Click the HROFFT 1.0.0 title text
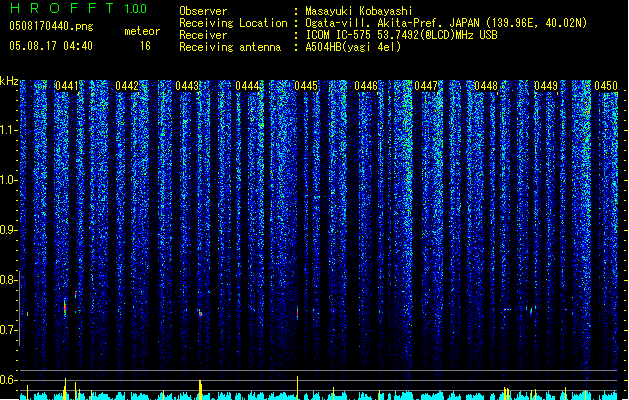The height and width of the screenshot is (400, 629). [x=78, y=8]
